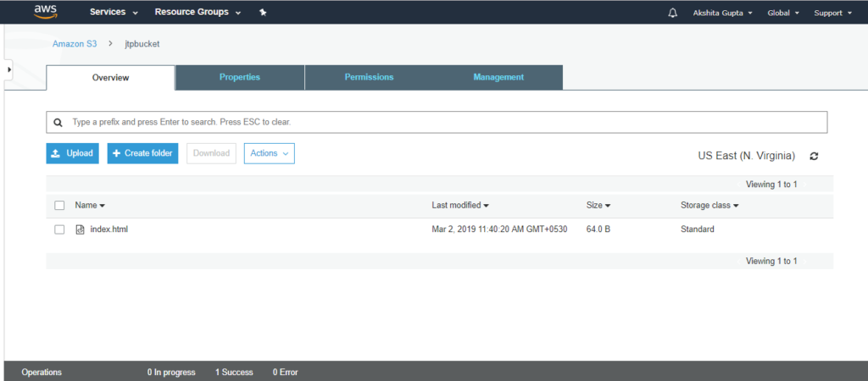
Task: Click the jtpbucket breadcrumb text
Action: 142,44
